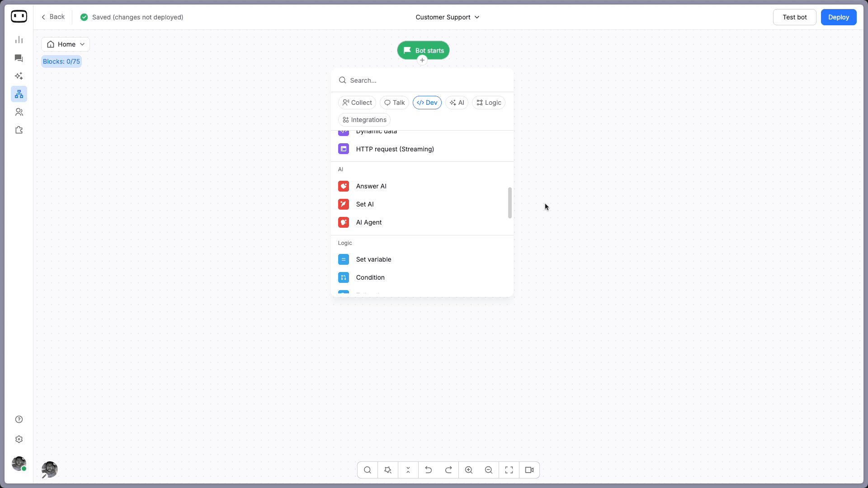Click the fit-to-screen icon in bottom toolbar
Image resolution: width=868 pixels, height=488 pixels.
click(509, 470)
